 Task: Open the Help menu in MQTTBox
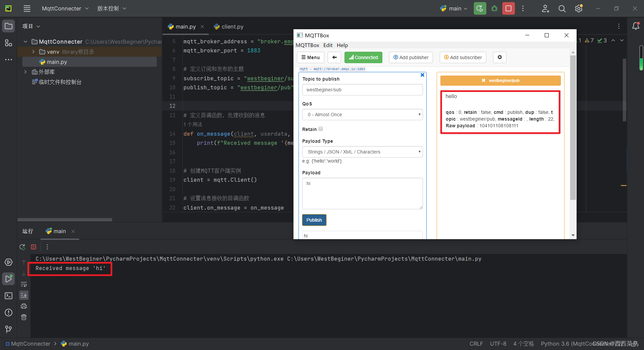click(x=342, y=45)
